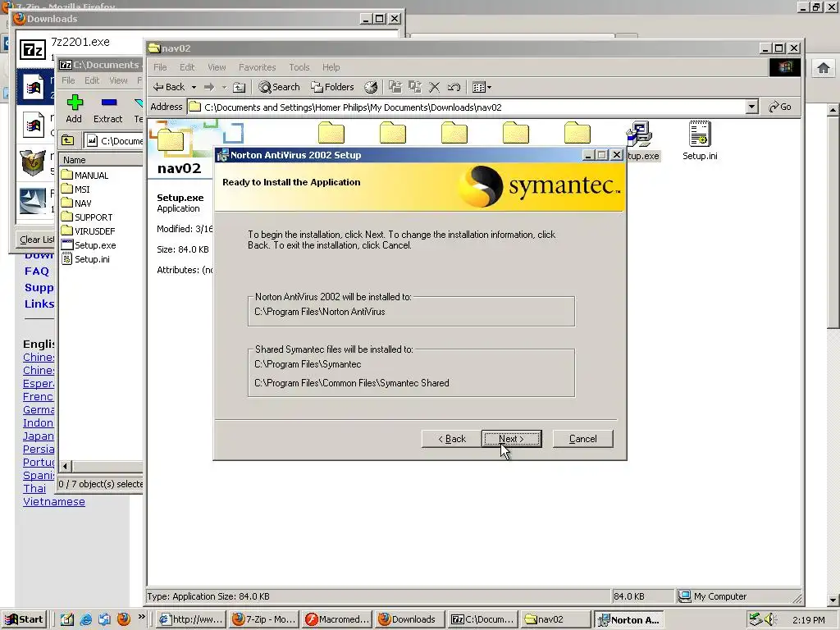Open the Favorites menu in nav02 window
Image resolution: width=840 pixels, height=630 pixels.
point(257,67)
